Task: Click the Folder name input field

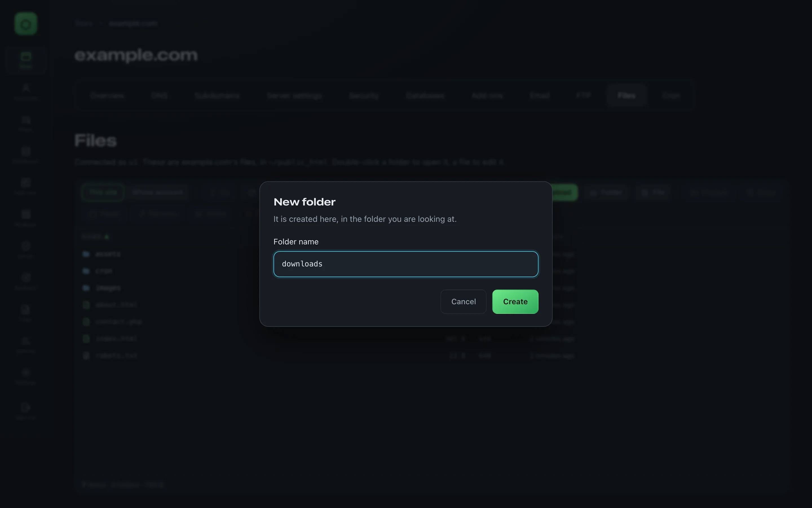Action: [x=406, y=264]
